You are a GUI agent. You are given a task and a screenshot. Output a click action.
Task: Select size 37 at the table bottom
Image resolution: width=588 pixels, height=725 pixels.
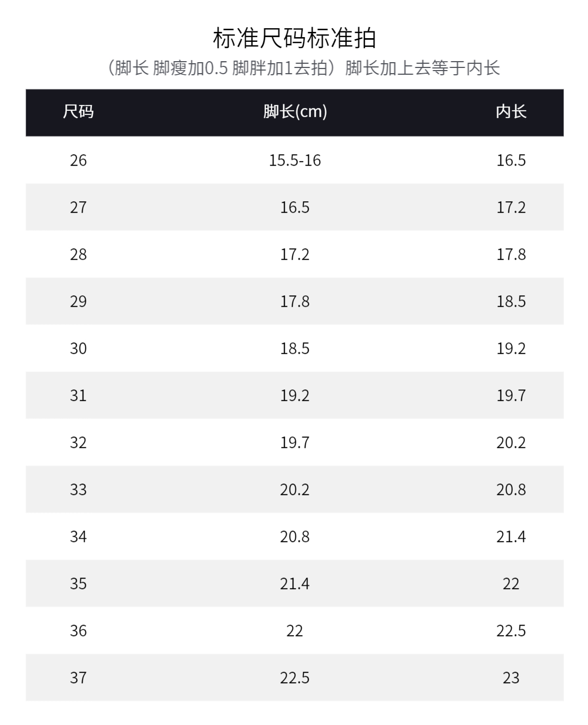78,677
